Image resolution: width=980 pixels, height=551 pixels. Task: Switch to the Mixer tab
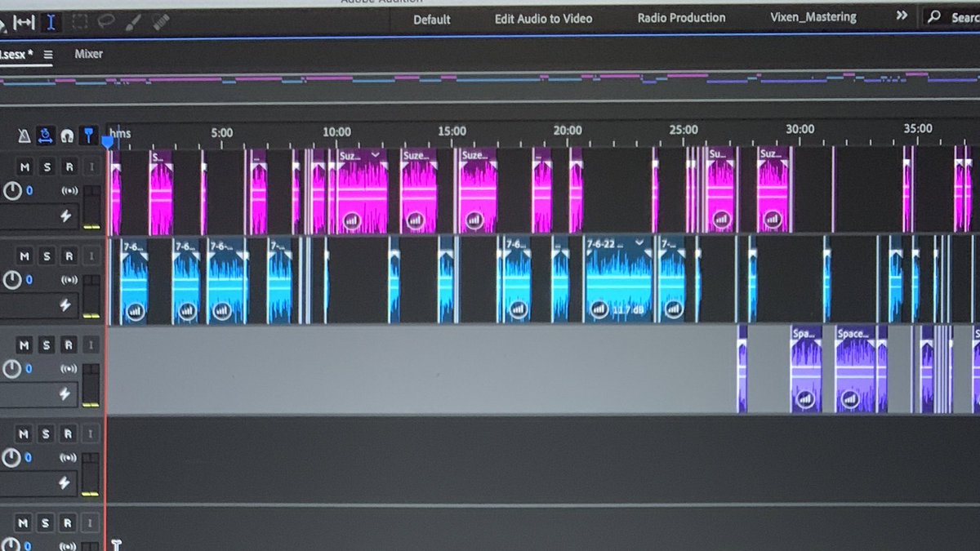pos(89,54)
